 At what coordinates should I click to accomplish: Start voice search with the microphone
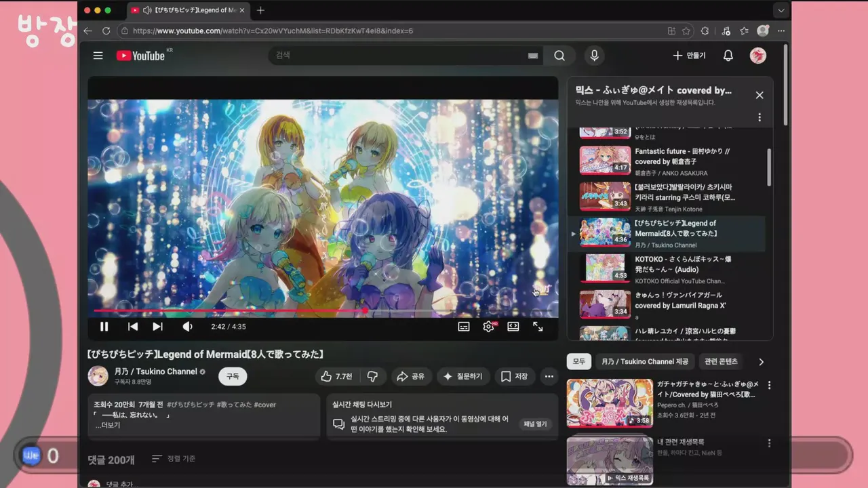pyautogui.click(x=595, y=56)
